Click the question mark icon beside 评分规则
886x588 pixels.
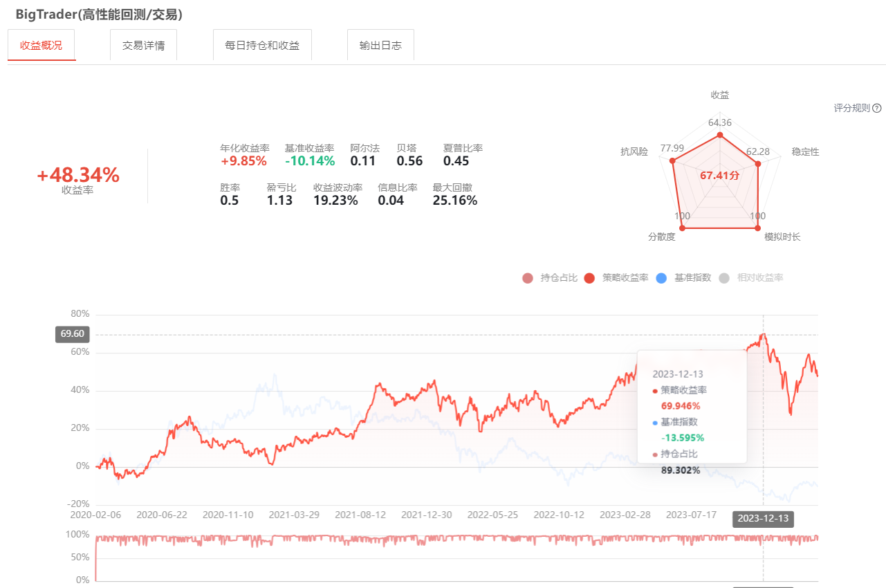tap(877, 108)
